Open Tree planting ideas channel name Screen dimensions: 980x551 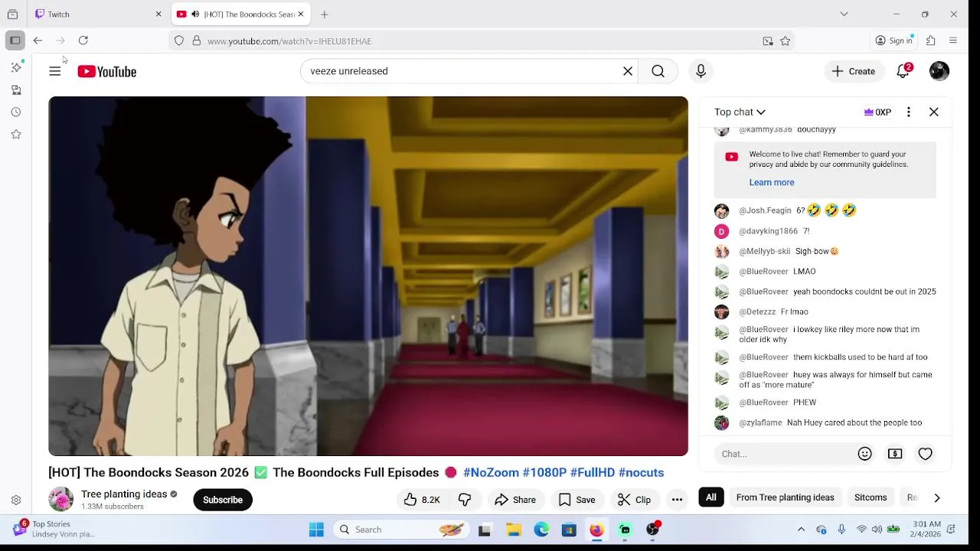[x=124, y=494]
